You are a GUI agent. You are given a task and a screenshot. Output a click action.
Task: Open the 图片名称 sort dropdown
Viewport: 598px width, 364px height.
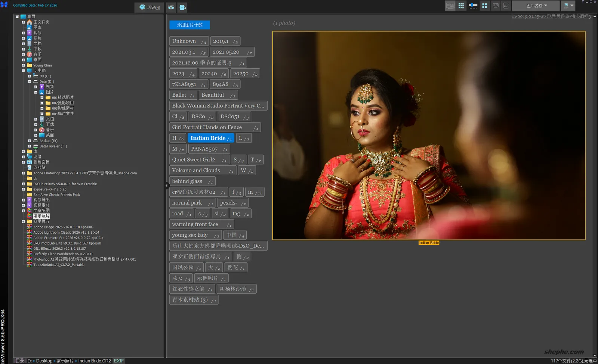536,6
